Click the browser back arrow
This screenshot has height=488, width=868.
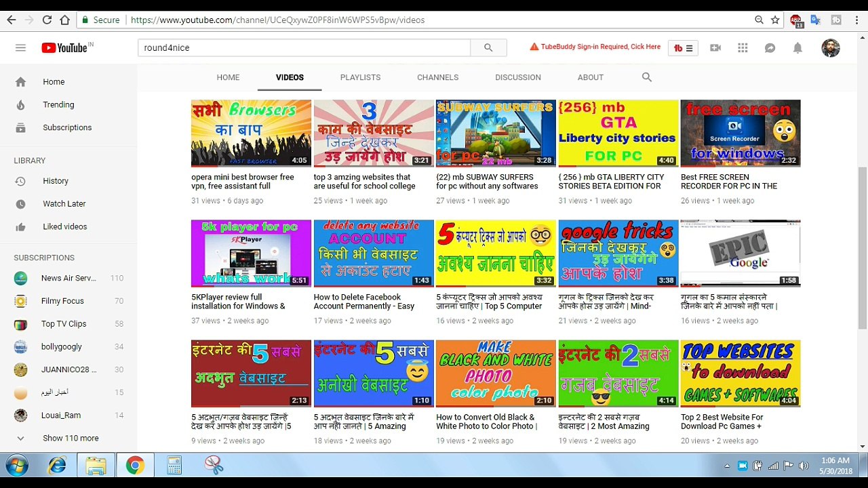click(x=11, y=20)
